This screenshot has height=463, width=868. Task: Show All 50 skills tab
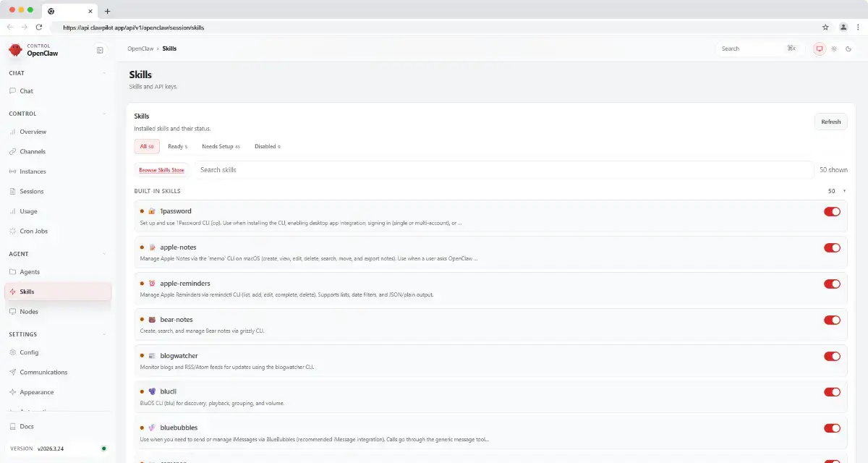pyautogui.click(x=147, y=146)
